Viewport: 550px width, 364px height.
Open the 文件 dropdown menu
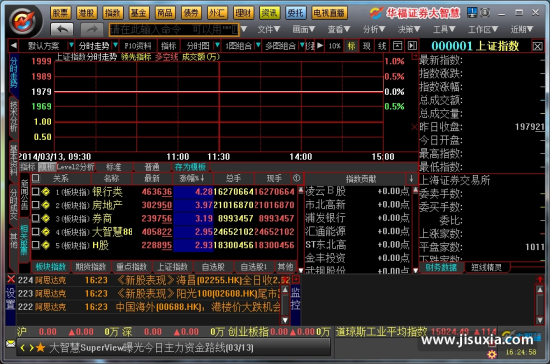269,29
